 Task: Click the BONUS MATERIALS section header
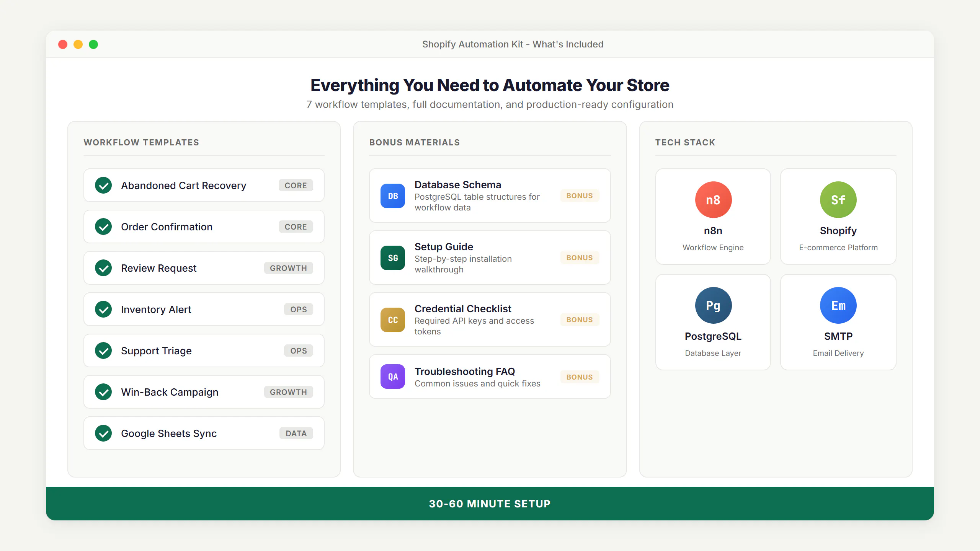point(415,142)
